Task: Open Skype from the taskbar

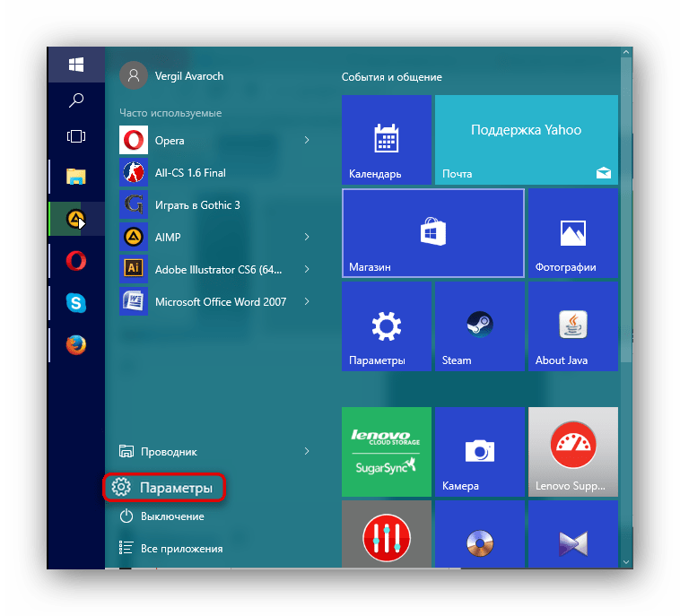Action: (76, 302)
